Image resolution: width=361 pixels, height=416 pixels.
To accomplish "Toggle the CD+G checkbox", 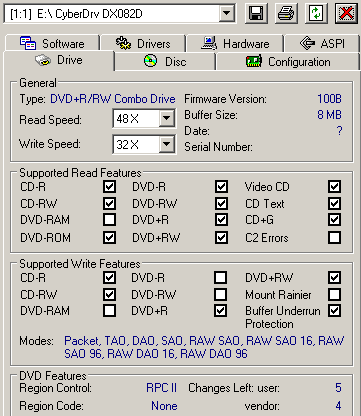I will (x=334, y=220).
